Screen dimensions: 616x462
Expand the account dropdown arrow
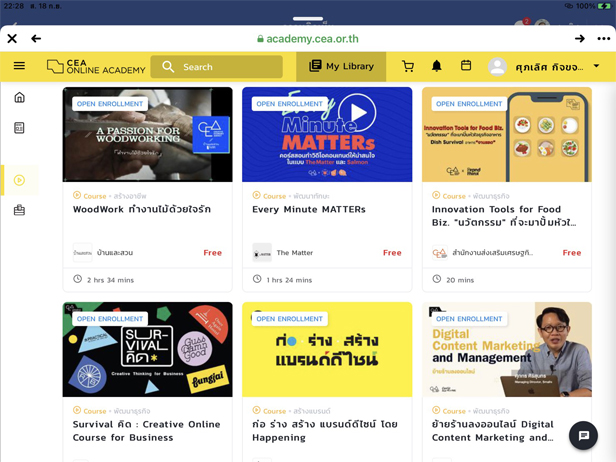point(596,66)
